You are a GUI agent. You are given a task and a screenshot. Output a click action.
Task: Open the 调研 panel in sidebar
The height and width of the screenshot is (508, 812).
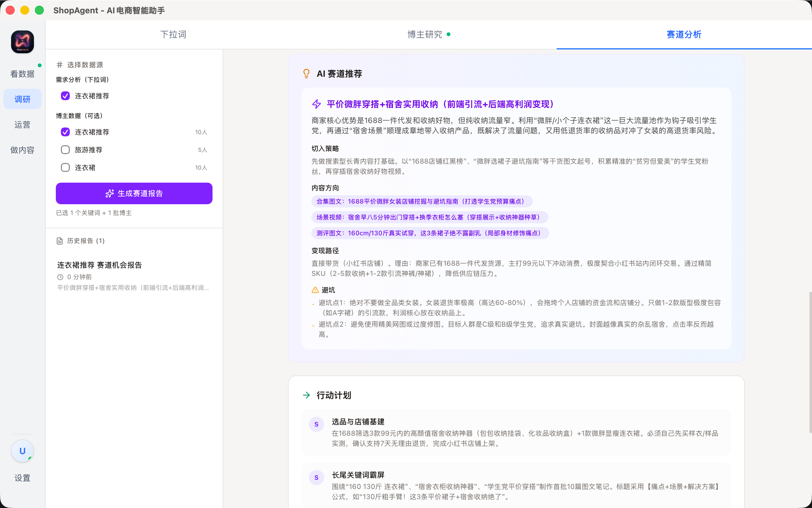pos(22,99)
